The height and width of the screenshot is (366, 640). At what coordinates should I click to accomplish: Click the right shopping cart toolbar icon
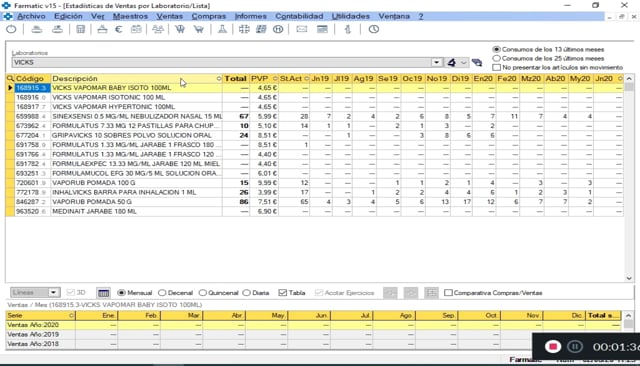click(199, 29)
